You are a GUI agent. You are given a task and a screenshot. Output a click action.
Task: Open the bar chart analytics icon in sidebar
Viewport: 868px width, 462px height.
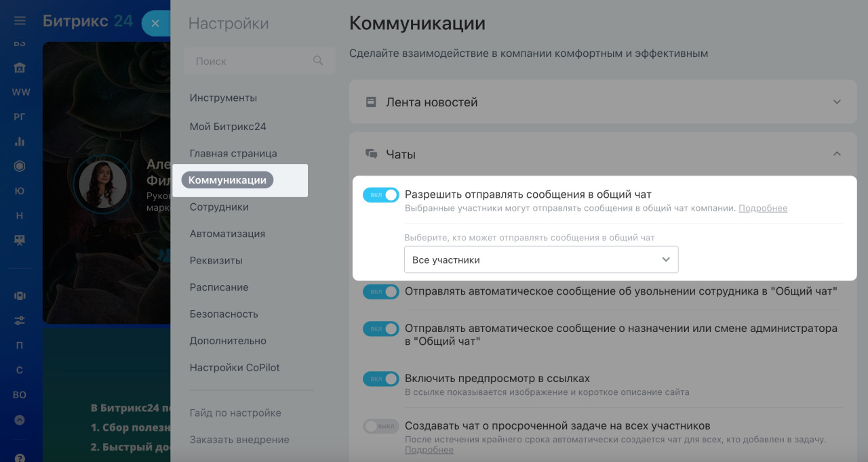(20, 141)
